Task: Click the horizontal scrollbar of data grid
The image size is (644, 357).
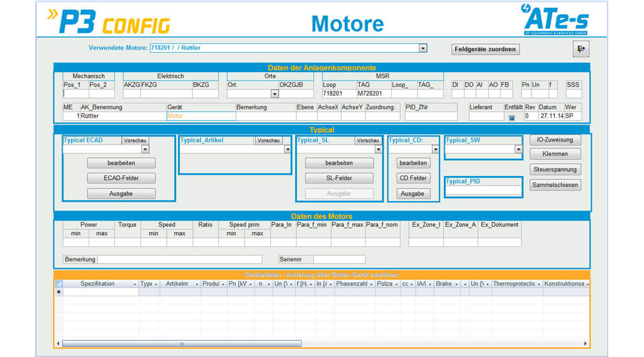Action: (182, 344)
